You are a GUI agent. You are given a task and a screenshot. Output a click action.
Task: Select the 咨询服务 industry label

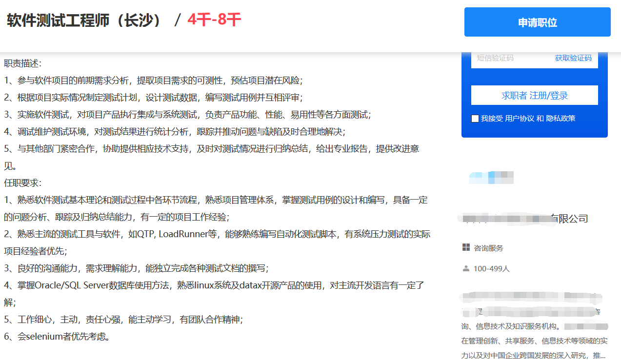488,248
